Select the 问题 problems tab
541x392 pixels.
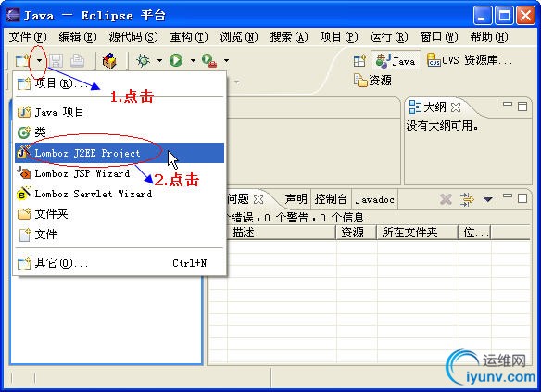(x=238, y=199)
